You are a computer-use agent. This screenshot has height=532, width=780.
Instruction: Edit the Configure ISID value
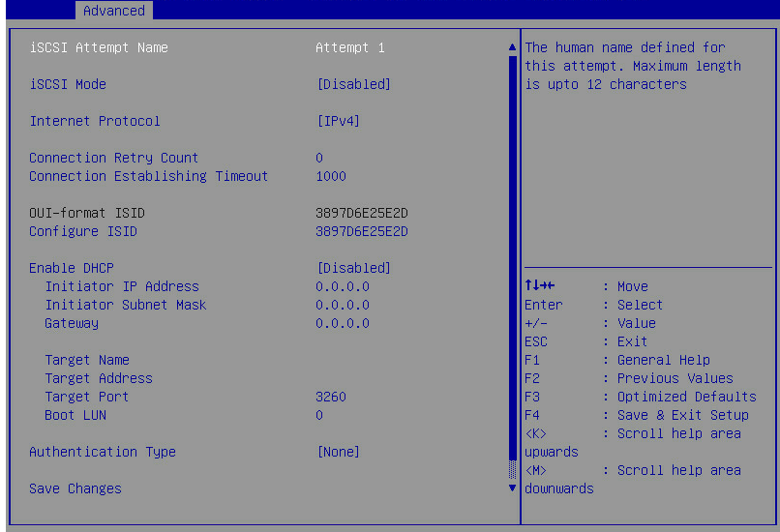tap(362, 232)
